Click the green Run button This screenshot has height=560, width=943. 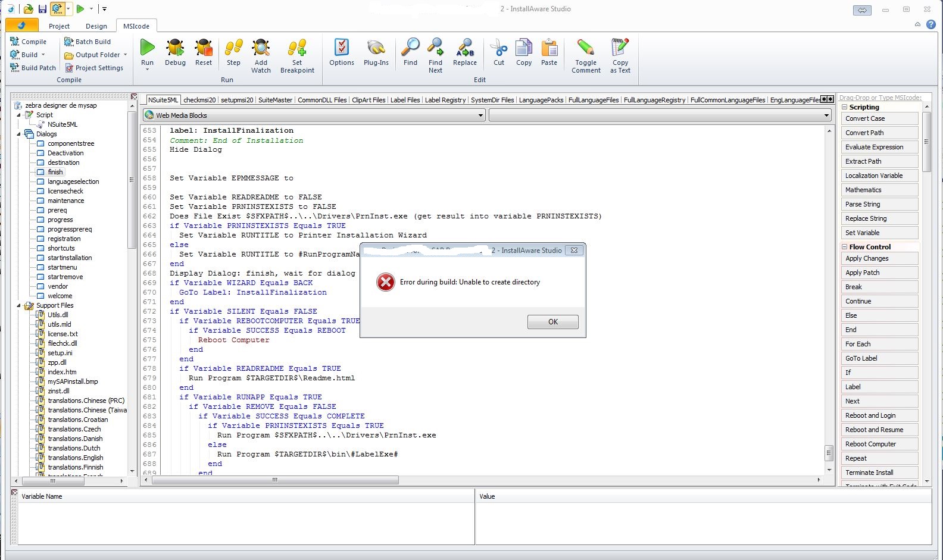(147, 47)
